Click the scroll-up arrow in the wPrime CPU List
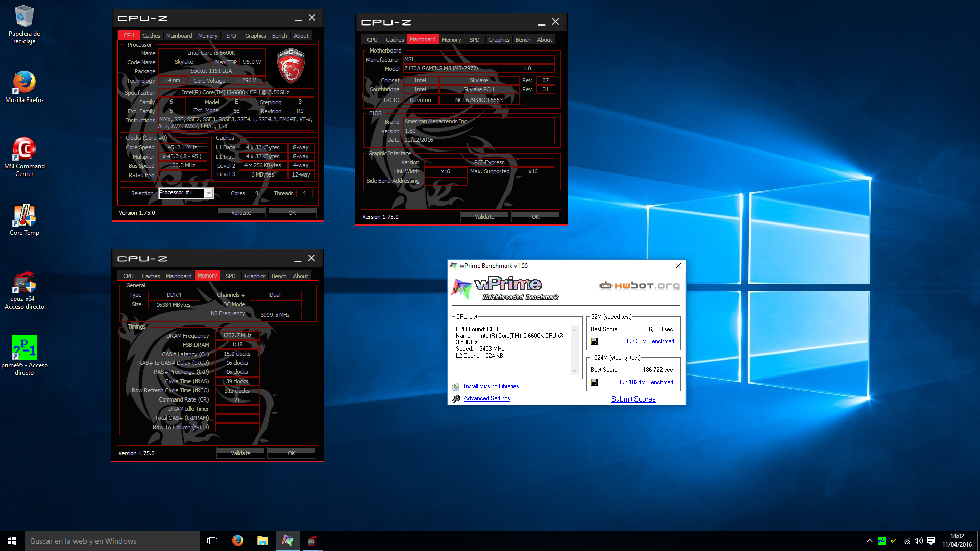980x551 pixels. click(574, 330)
